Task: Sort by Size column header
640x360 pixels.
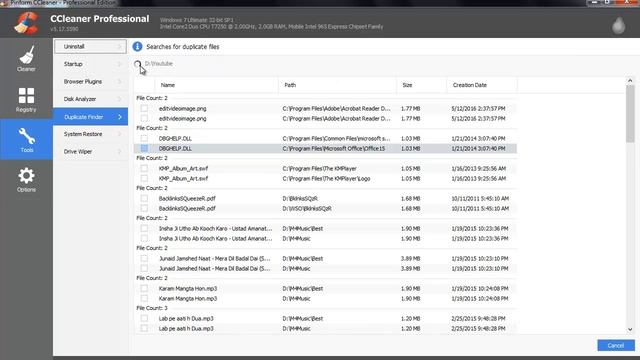Action: (x=422, y=85)
